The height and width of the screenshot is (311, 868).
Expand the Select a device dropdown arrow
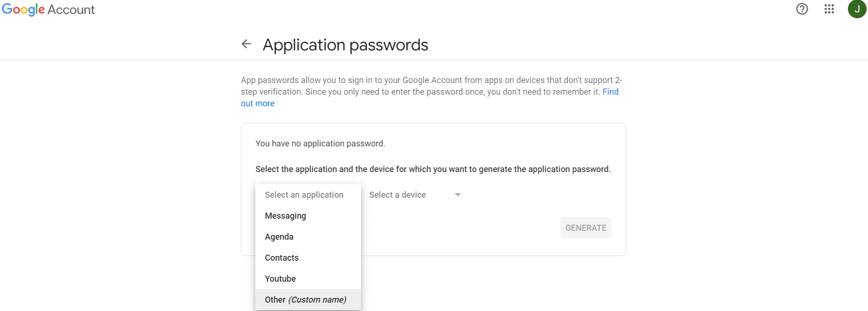coord(458,195)
